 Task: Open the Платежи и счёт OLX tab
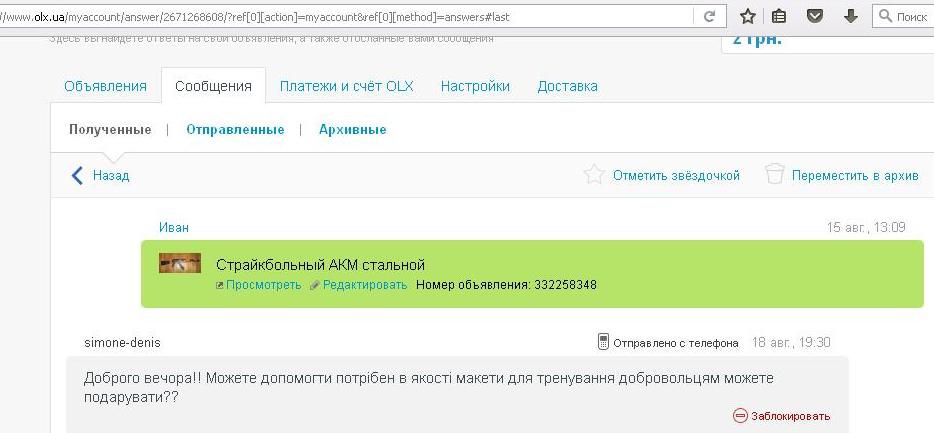pos(347,86)
